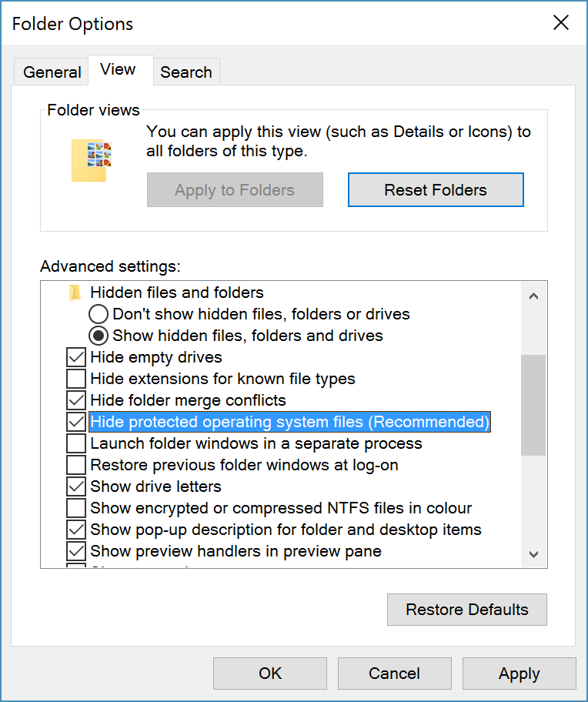Click the Apply button
Screen dimensions: 588x702
pyautogui.click(x=519, y=674)
